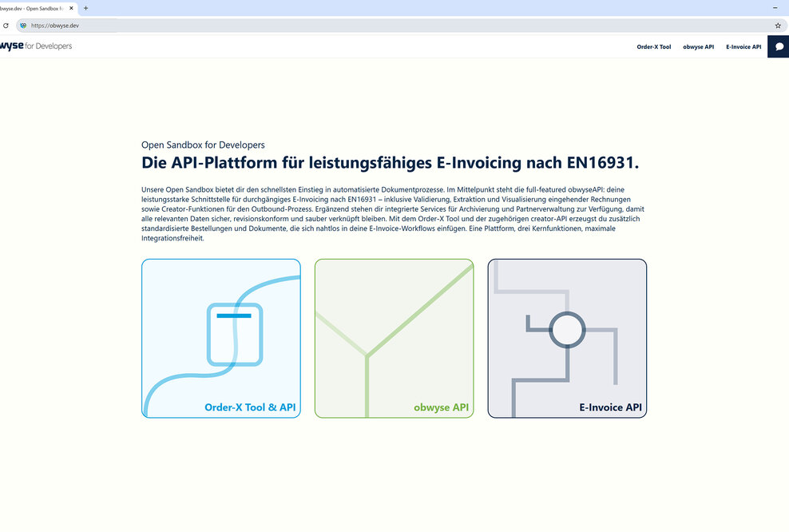Viewport: 789px width, 532px height.
Task: Click the reload page icon
Action: click(x=6, y=25)
